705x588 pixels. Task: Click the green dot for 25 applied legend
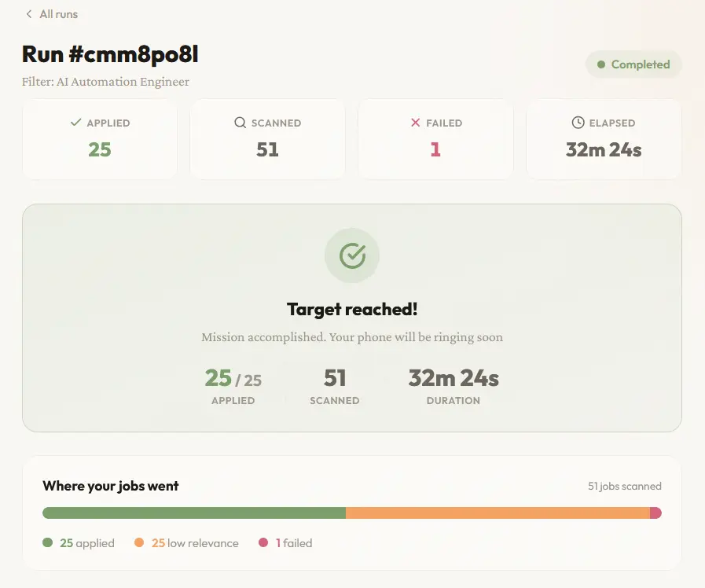click(x=48, y=542)
